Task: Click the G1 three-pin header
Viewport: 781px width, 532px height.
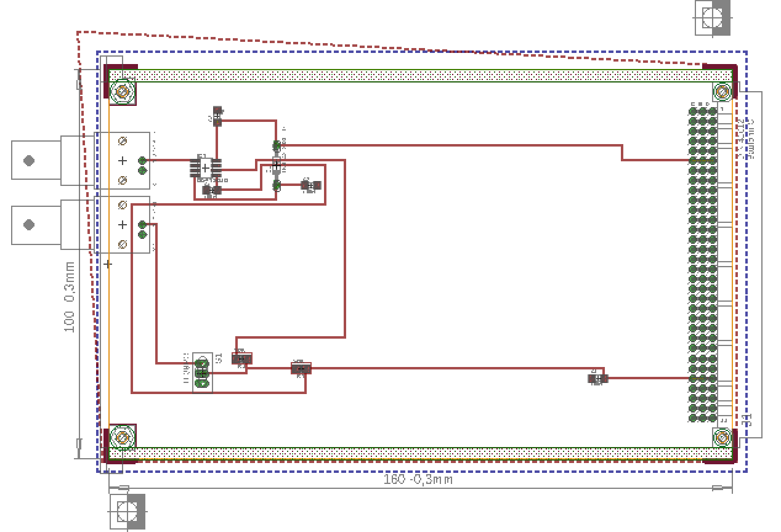Action: tap(202, 373)
